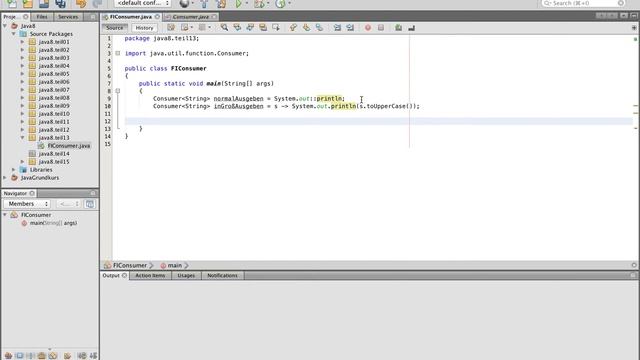The width and height of the screenshot is (640, 360).
Task: Switch to the Files tab
Action: point(42,17)
